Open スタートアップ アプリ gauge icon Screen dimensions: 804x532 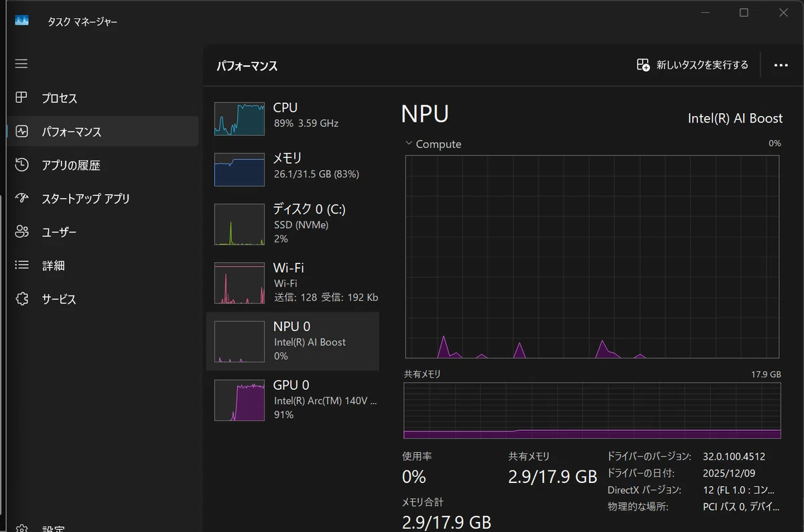coord(21,198)
